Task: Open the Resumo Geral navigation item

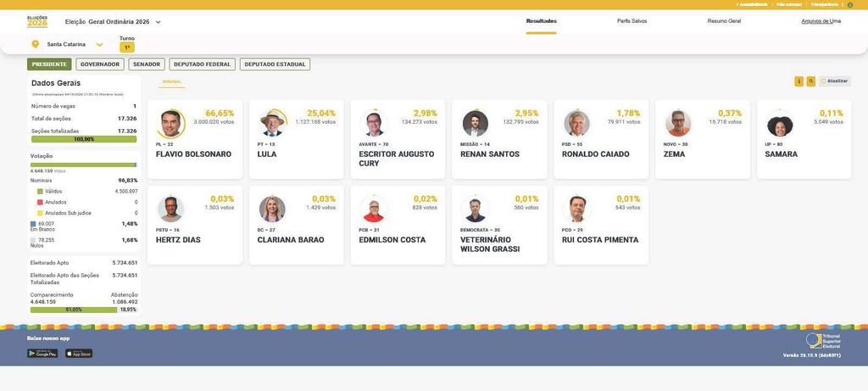Action: pyautogui.click(x=724, y=21)
